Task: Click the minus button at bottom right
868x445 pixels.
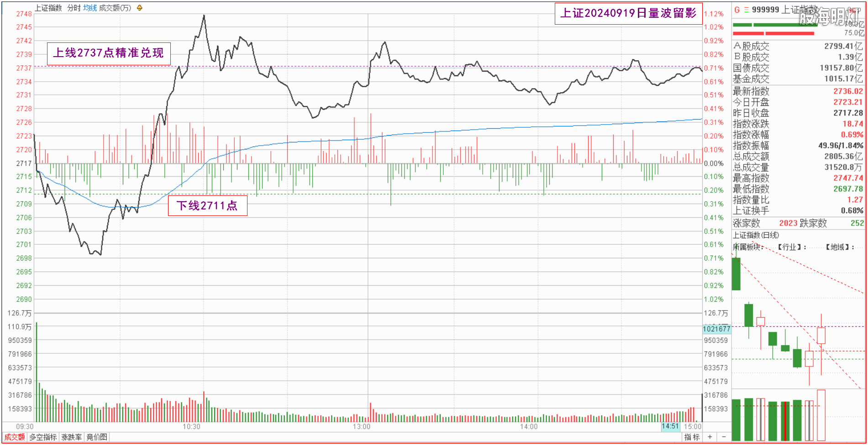Action: pyautogui.click(x=724, y=437)
